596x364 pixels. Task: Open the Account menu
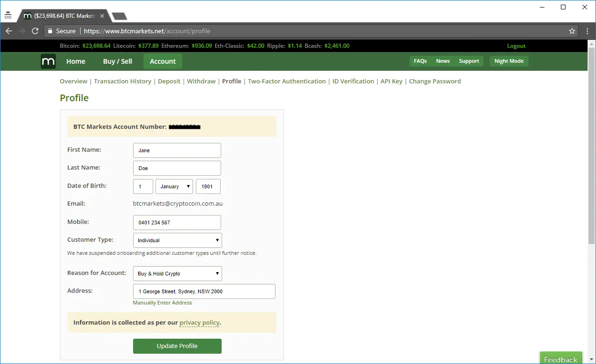163,61
